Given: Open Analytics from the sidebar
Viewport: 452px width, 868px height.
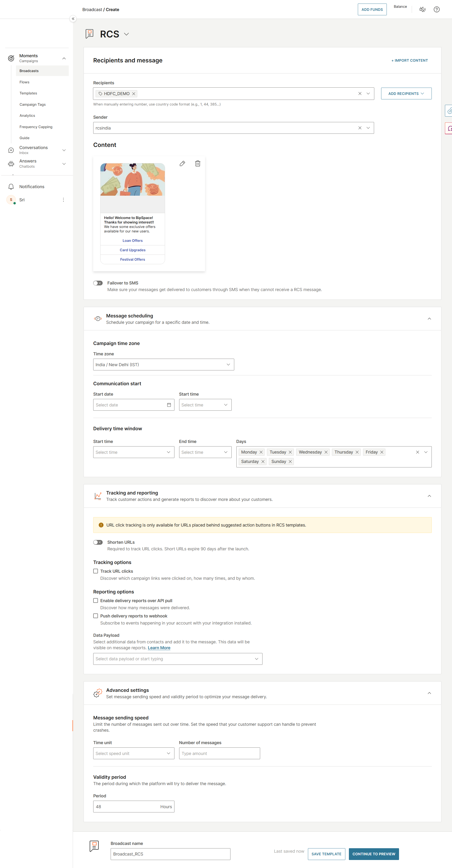Looking at the screenshot, I should click(27, 115).
